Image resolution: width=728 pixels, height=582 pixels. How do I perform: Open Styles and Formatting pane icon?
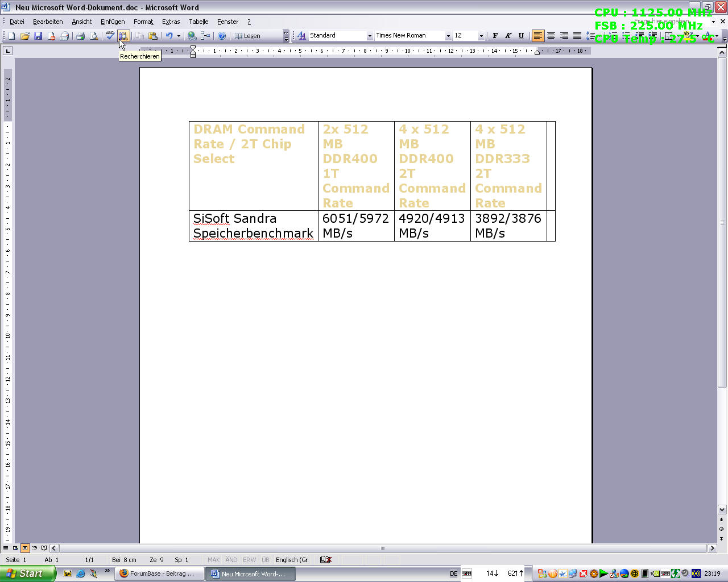tap(301, 36)
